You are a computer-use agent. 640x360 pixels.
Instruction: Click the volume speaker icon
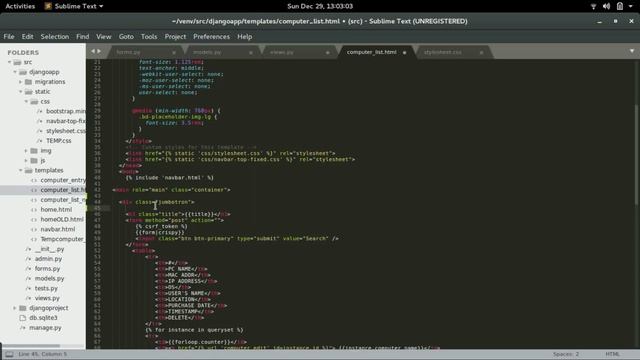[607, 6]
